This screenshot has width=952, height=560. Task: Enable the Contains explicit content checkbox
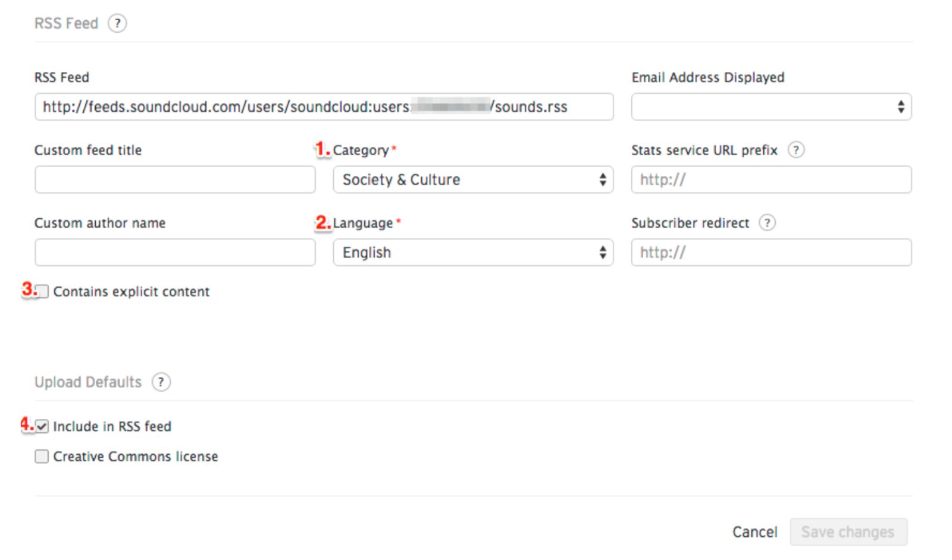click(42, 291)
